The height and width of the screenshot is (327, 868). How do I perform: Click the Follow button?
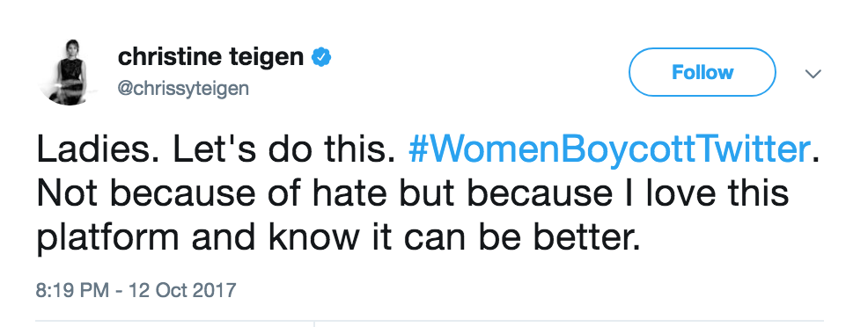[702, 72]
